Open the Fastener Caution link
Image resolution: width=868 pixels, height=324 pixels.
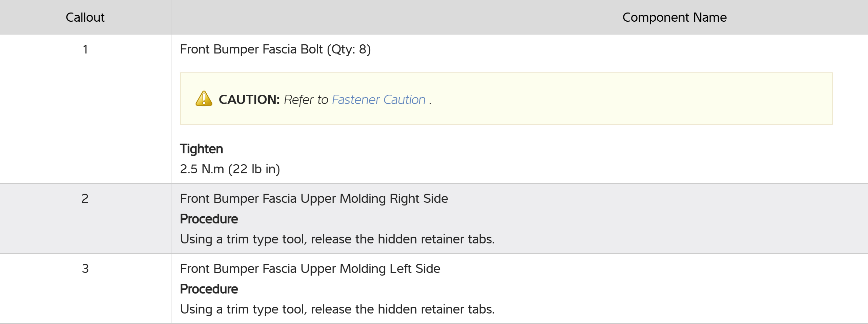pyautogui.click(x=378, y=100)
